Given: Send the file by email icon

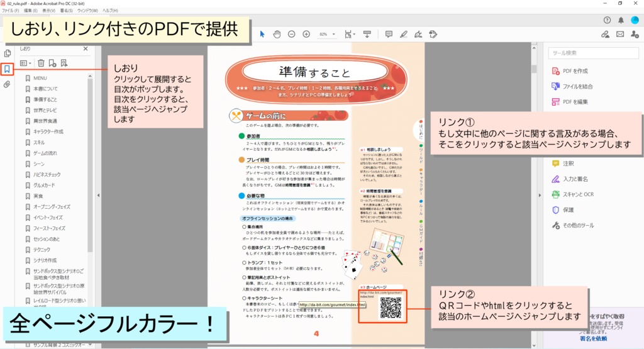Looking at the screenshot, I should coord(620,35).
